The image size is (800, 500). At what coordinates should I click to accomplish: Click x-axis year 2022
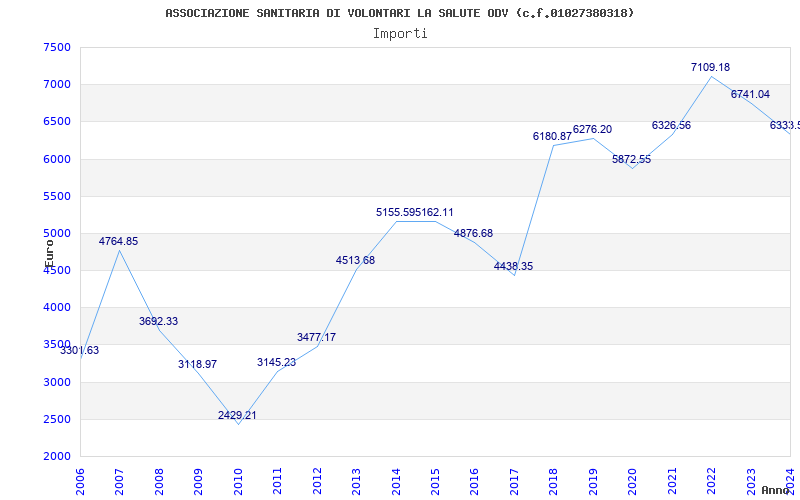click(711, 481)
